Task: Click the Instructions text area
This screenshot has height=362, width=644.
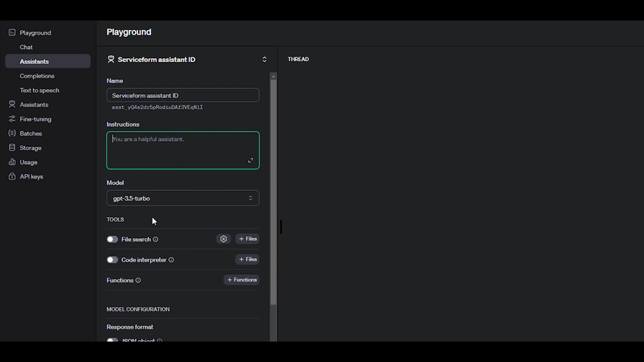Action: pos(183,150)
